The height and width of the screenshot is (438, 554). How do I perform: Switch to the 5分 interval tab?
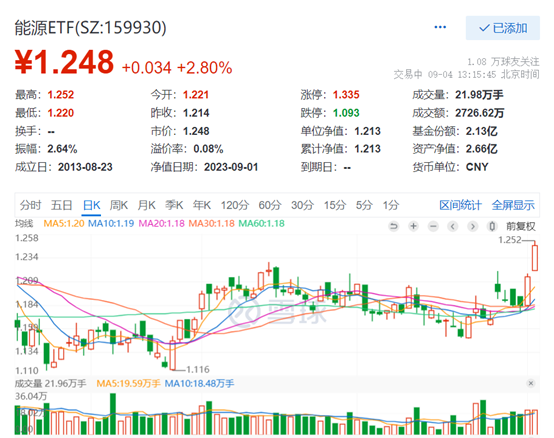coord(364,205)
